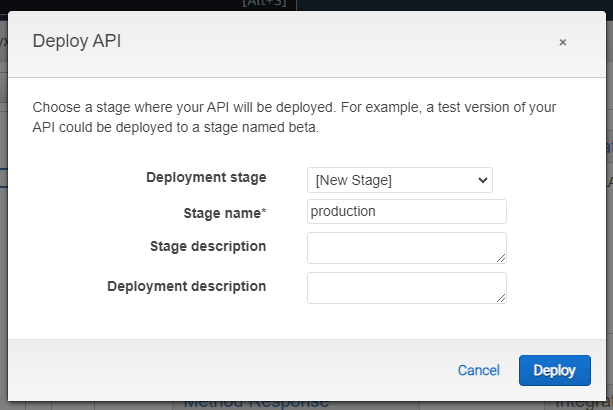Viewport: 613px width, 410px height.
Task: Click the "Deployment description" label
Action: 186,286
